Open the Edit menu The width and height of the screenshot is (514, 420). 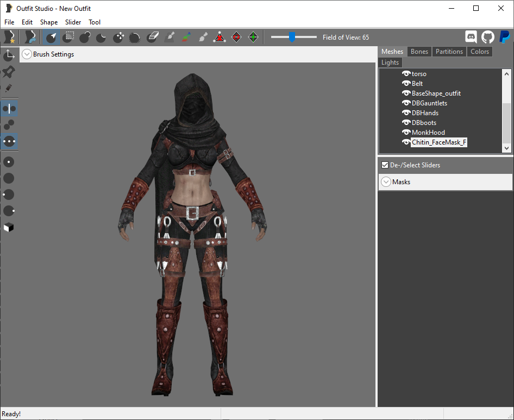pyautogui.click(x=27, y=22)
